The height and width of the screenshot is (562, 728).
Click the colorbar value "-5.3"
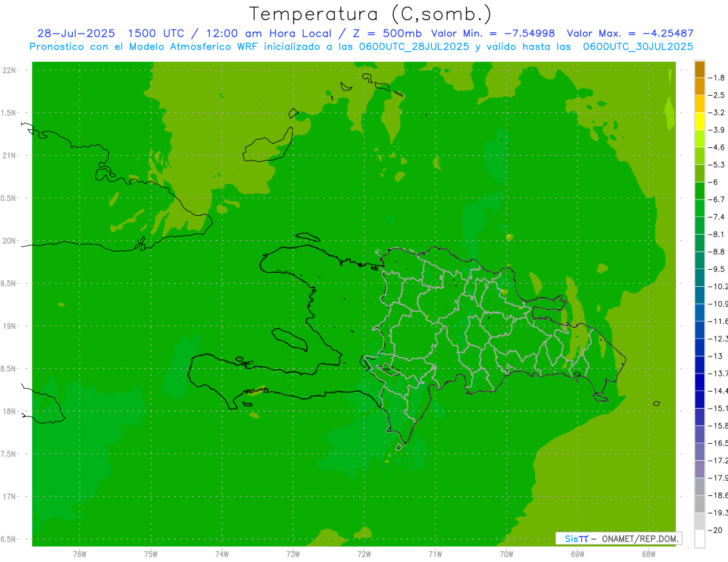point(717,164)
